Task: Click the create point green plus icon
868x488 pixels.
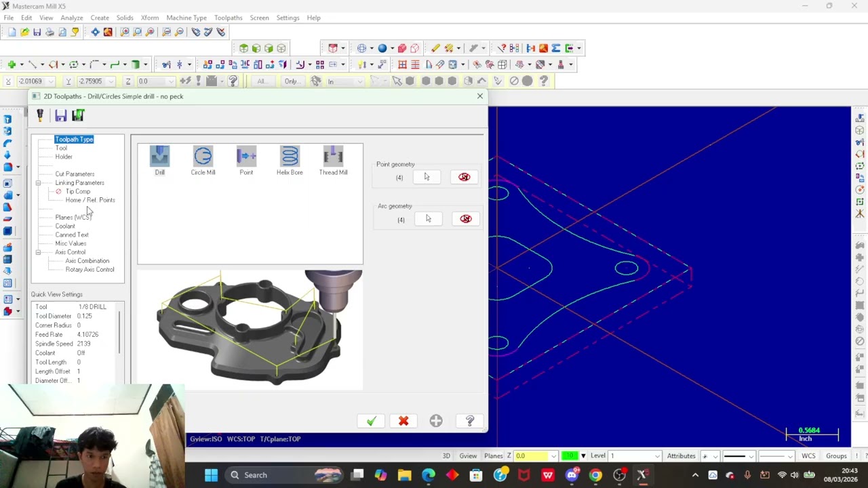Action: pyautogui.click(x=12, y=64)
